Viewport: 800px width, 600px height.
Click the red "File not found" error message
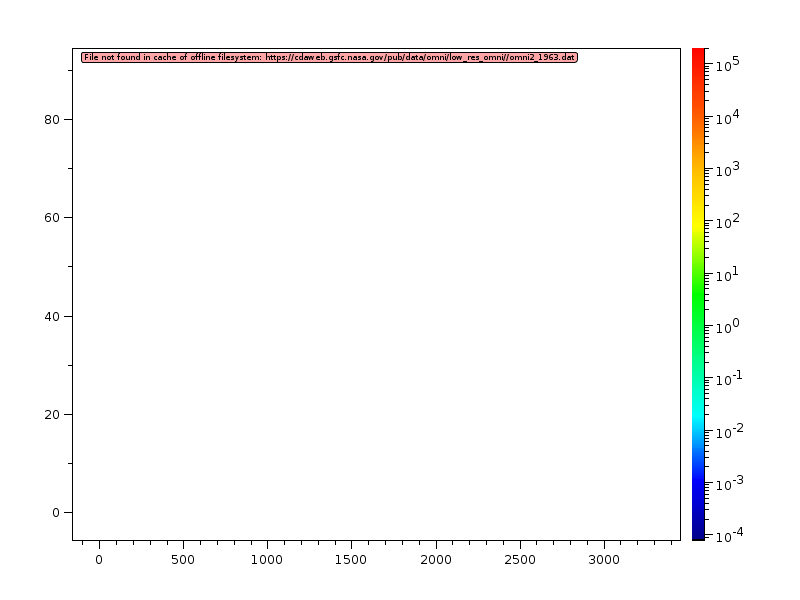point(329,57)
